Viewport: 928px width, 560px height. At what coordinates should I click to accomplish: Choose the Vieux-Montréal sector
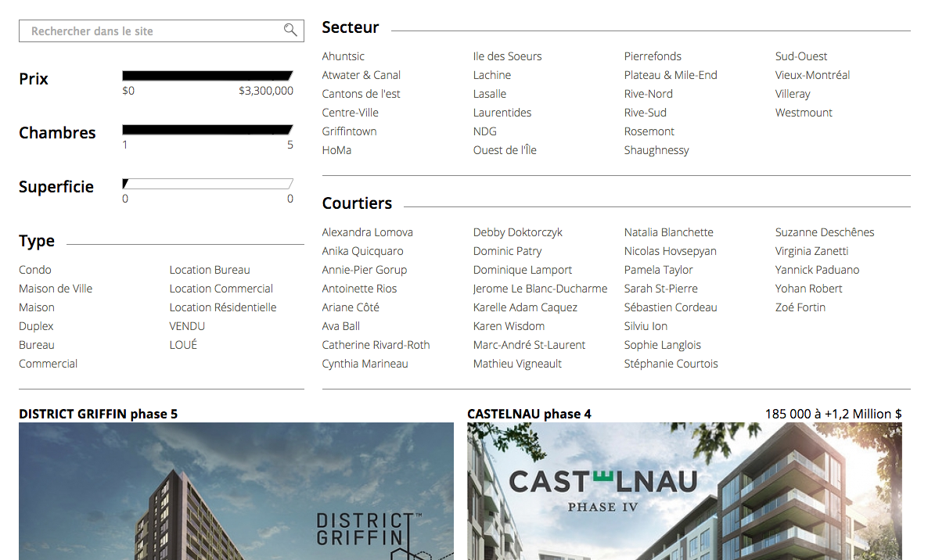(813, 75)
